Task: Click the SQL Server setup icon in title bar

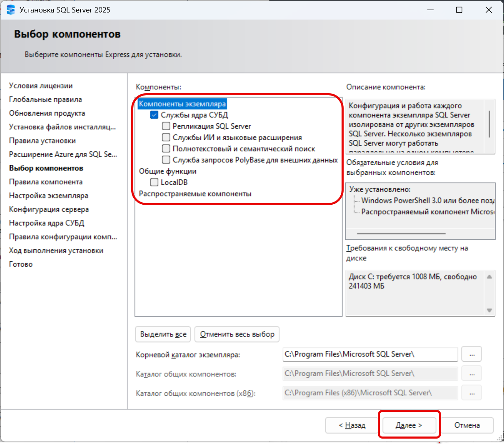Action: pos(10,10)
